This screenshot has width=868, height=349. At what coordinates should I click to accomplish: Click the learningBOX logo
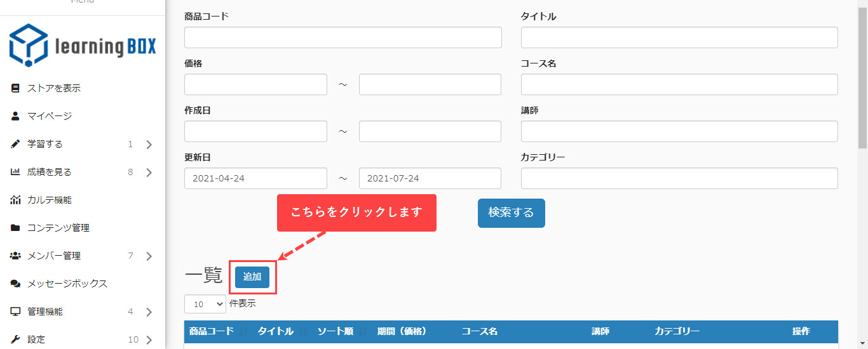tap(83, 46)
